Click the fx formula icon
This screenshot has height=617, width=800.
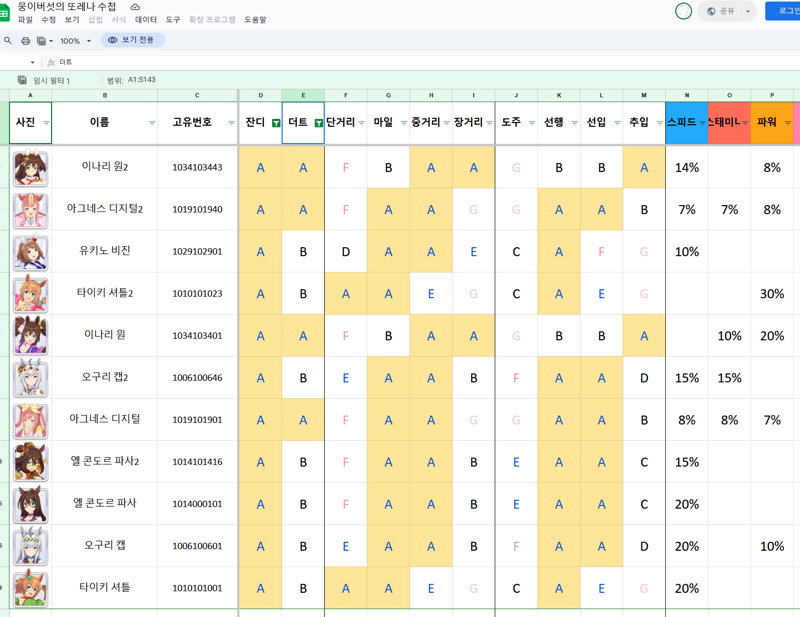click(51, 62)
